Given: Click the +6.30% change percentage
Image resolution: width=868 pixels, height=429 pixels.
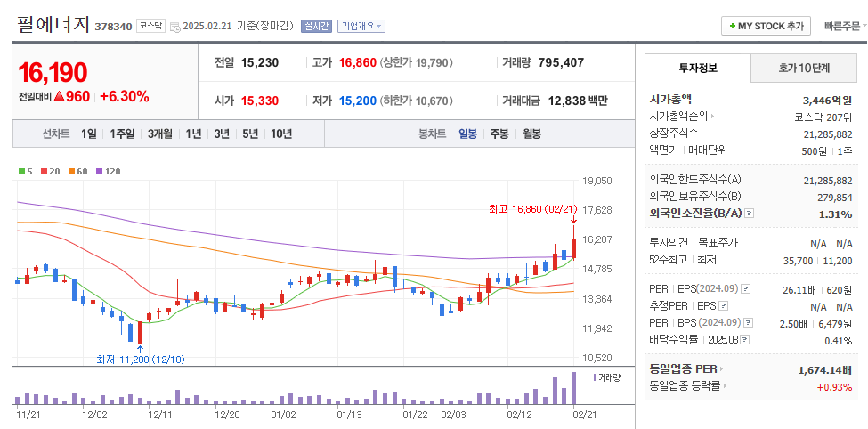Looking at the screenshot, I should (x=126, y=96).
